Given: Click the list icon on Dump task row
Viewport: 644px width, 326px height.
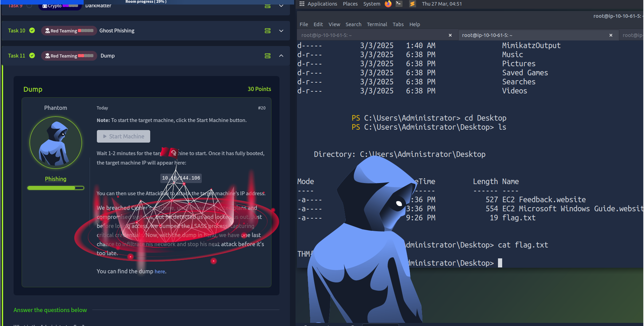Looking at the screenshot, I should click(x=268, y=56).
